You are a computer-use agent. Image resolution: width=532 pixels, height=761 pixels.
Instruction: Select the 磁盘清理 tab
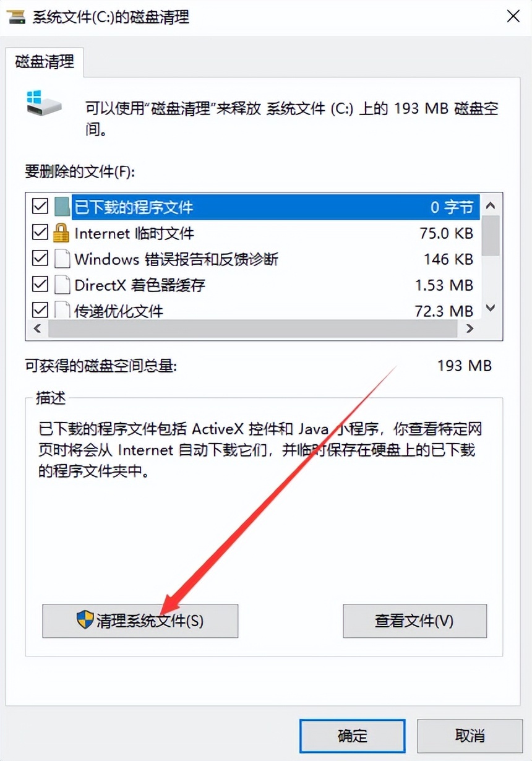45,61
